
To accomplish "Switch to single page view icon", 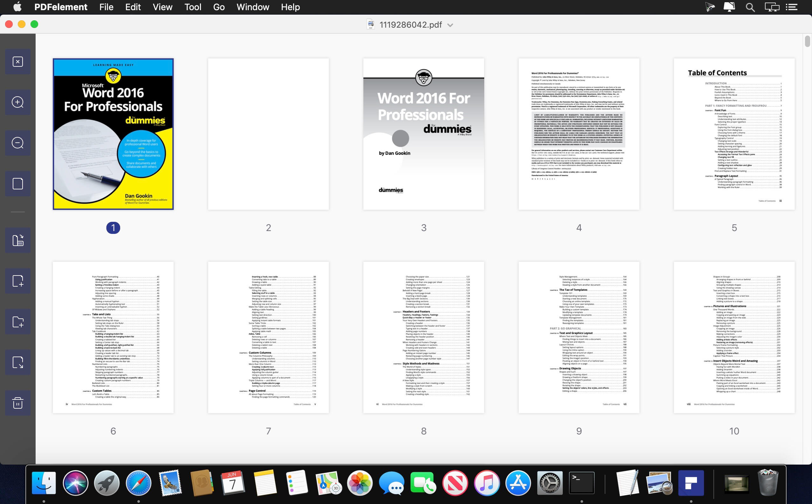I will [18, 184].
